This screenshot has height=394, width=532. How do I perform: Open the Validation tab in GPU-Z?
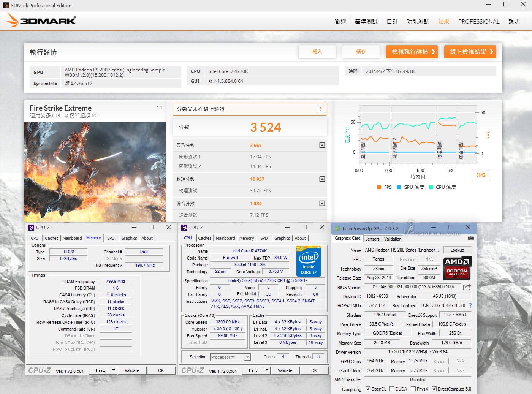[393, 239]
